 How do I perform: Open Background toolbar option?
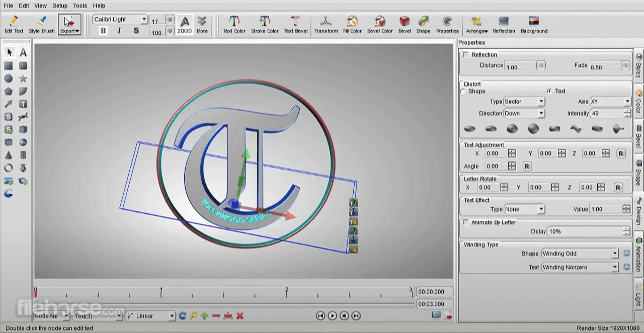pos(534,25)
